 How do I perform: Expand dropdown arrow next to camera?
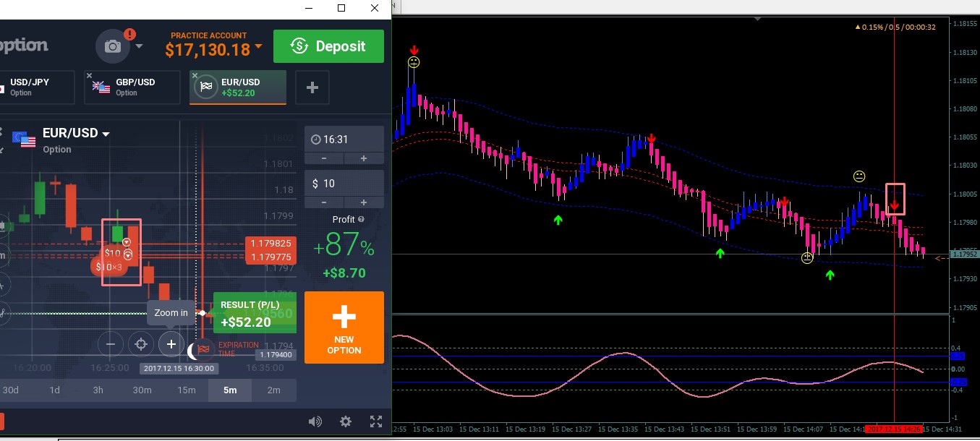click(139, 47)
